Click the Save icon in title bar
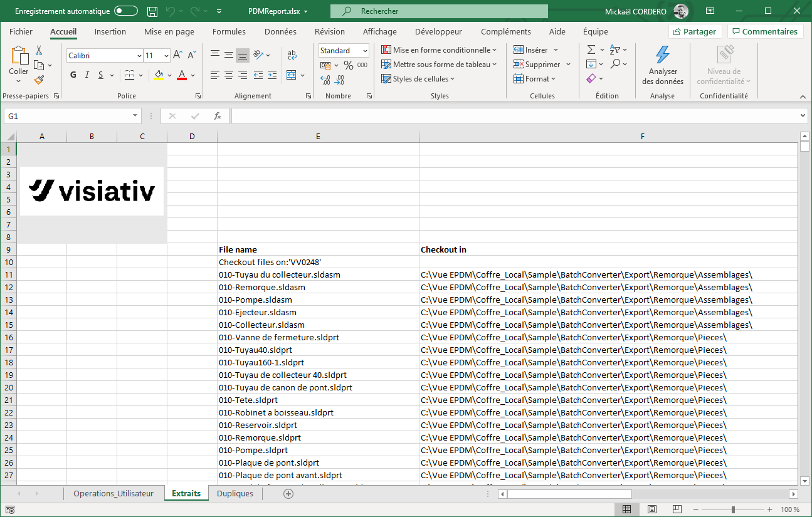812x517 pixels. pyautogui.click(x=152, y=11)
